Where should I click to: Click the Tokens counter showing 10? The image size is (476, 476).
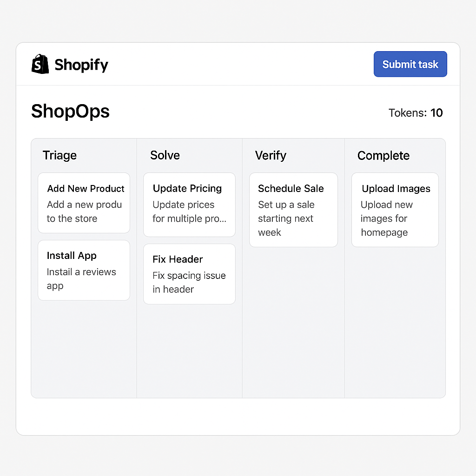pos(416,112)
